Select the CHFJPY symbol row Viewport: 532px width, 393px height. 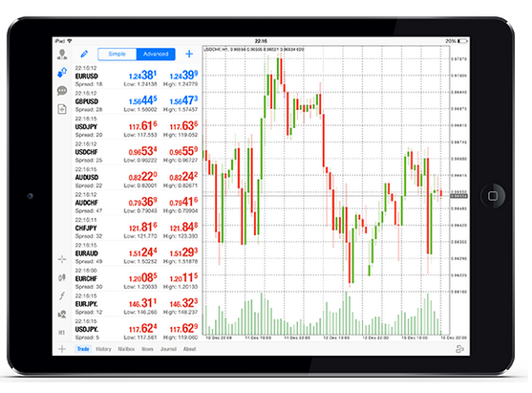(137, 229)
